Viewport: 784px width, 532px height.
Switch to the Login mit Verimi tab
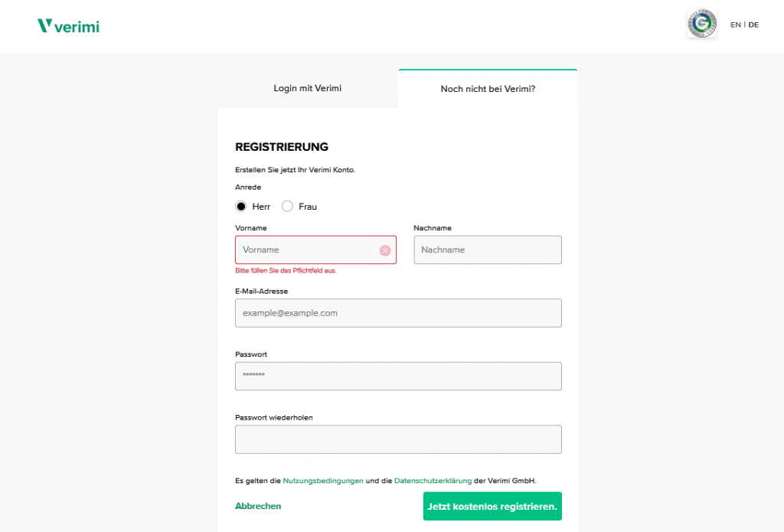[308, 89]
